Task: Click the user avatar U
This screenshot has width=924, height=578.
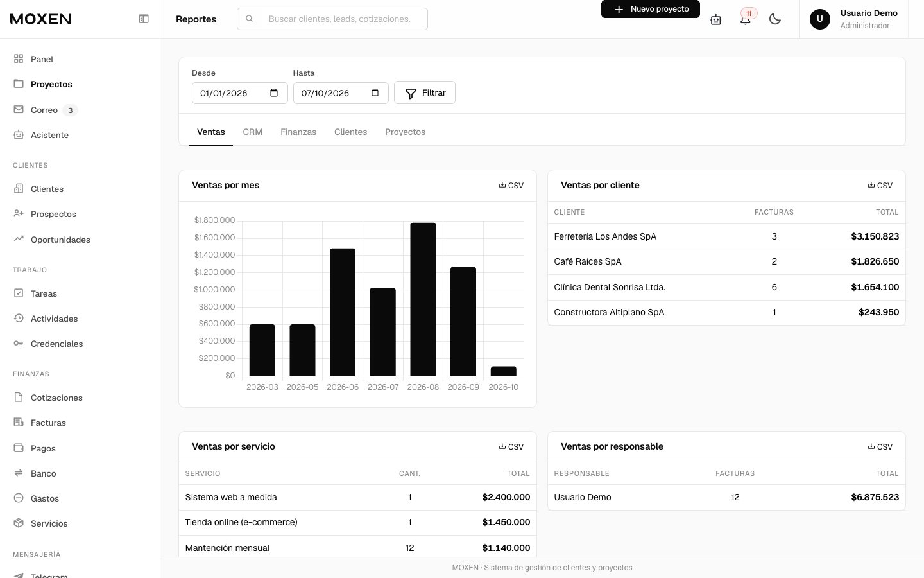Action: tap(820, 19)
